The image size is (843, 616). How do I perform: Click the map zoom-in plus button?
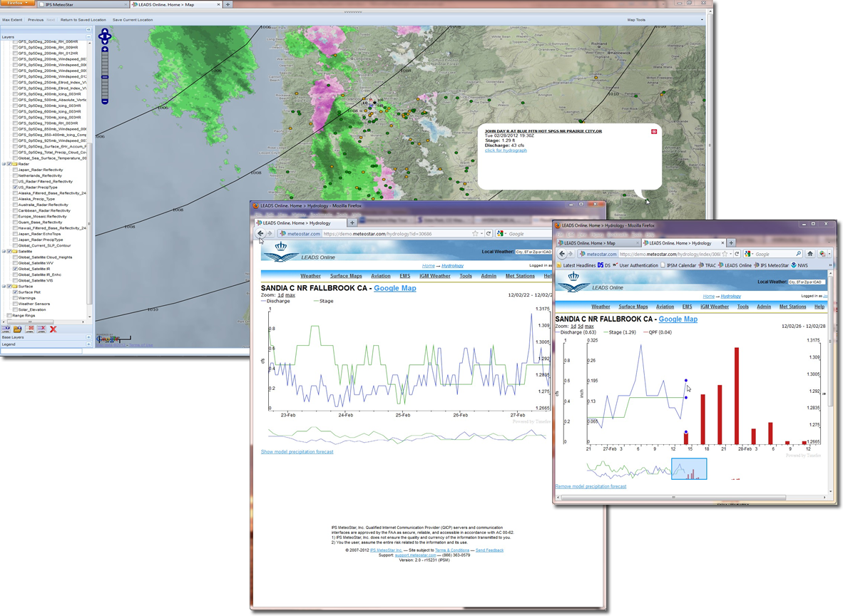(x=105, y=49)
